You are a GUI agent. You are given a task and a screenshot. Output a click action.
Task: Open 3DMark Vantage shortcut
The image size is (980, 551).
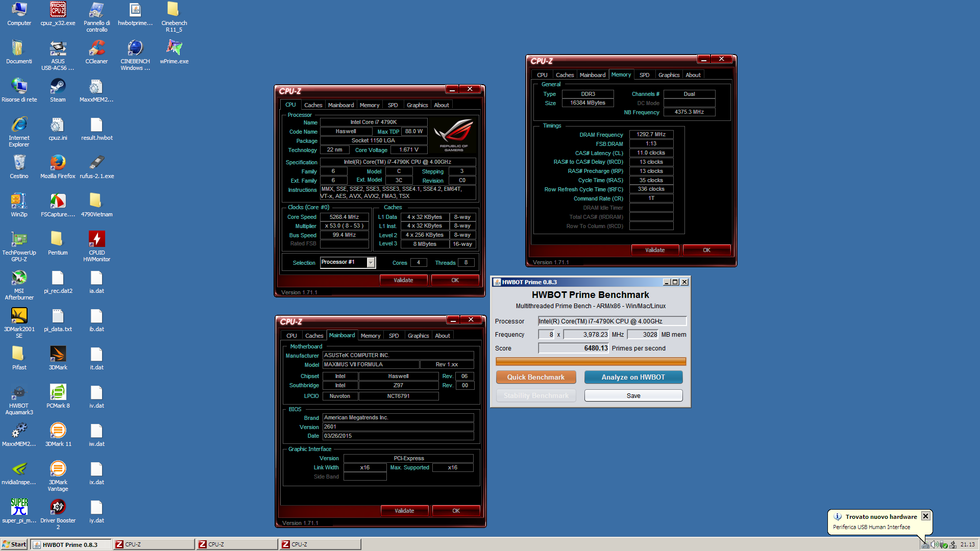[58, 476]
